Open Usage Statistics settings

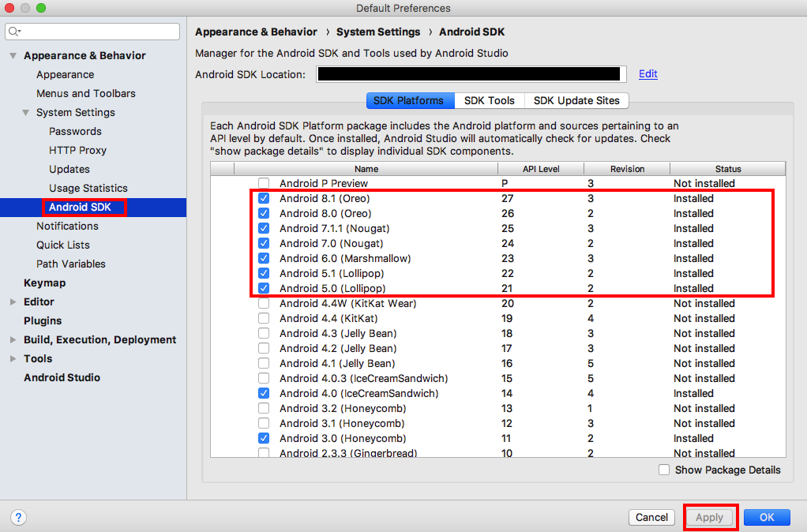[x=88, y=189]
